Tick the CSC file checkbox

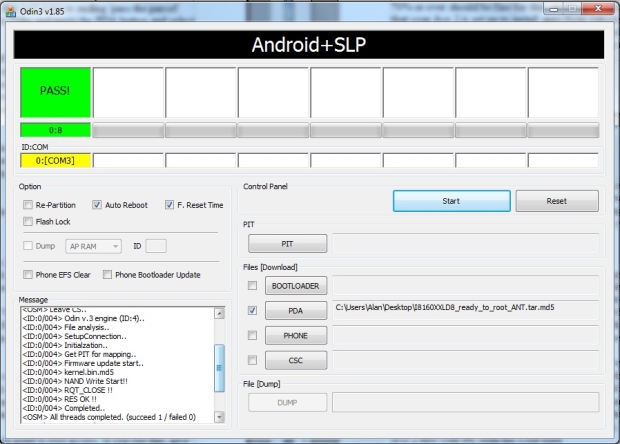[x=252, y=360]
